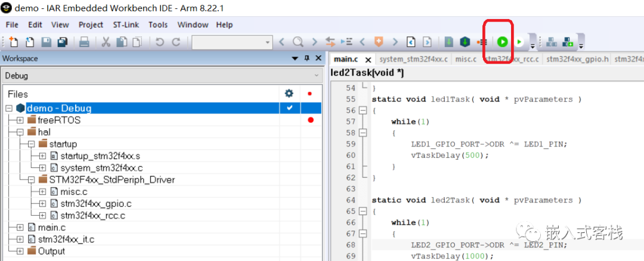The width and height of the screenshot is (644, 261).
Task: Switch to the misc.c editor tab
Action: tap(466, 59)
